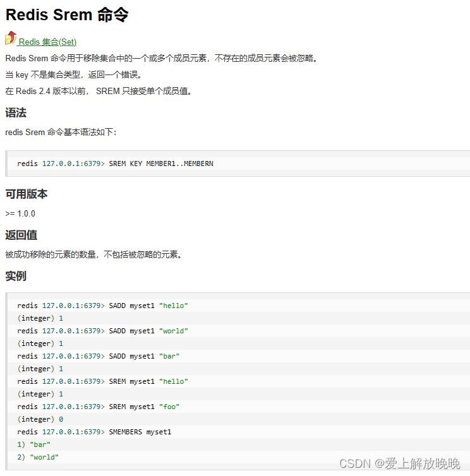
Task: Click the 2) "world" output line
Action: tap(38, 457)
